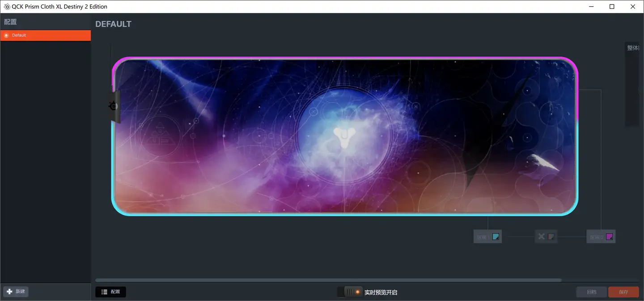Toggle the 实时预览开启 live preview switch
The width and height of the screenshot is (644, 301).
tap(350, 292)
